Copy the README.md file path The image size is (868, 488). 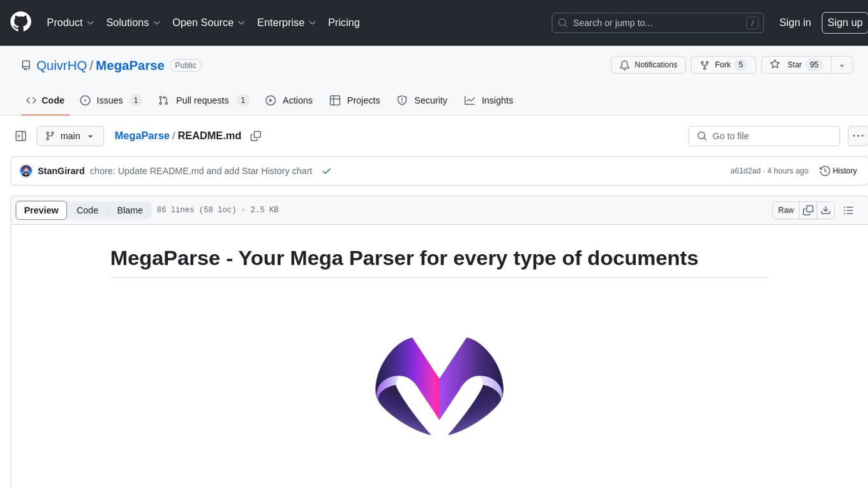256,136
